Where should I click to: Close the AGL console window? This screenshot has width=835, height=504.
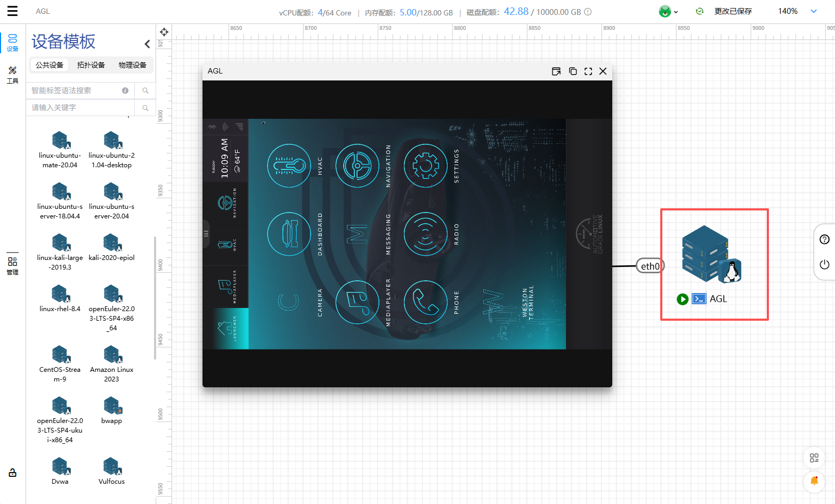point(603,71)
